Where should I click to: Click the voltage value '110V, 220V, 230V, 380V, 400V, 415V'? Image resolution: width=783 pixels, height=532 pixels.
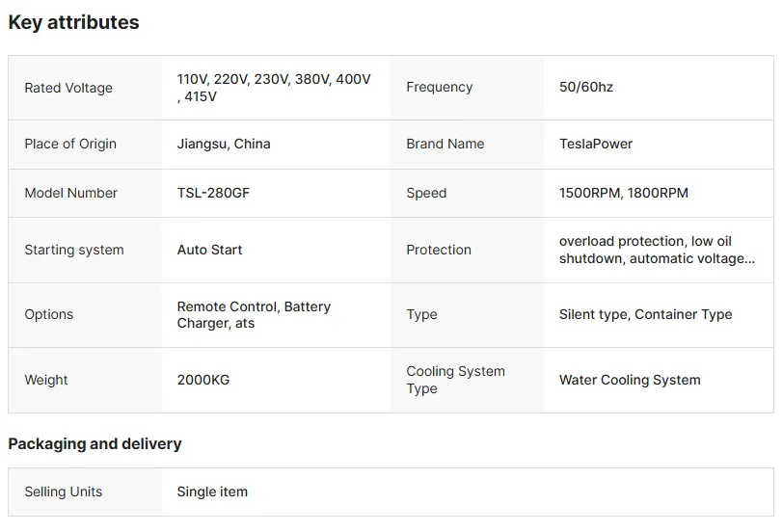(274, 88)
